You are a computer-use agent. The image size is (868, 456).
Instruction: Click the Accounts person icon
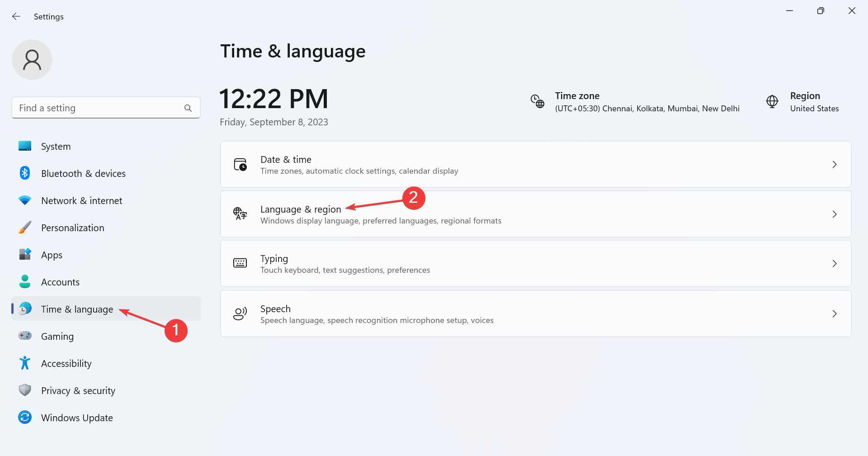[x=25, y=281]
